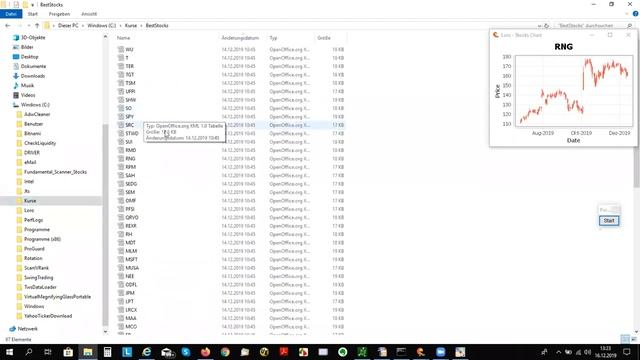The image size is (640, 360).
Task: Open Microsoft Store from taskbar
Action: pos(68,352)
